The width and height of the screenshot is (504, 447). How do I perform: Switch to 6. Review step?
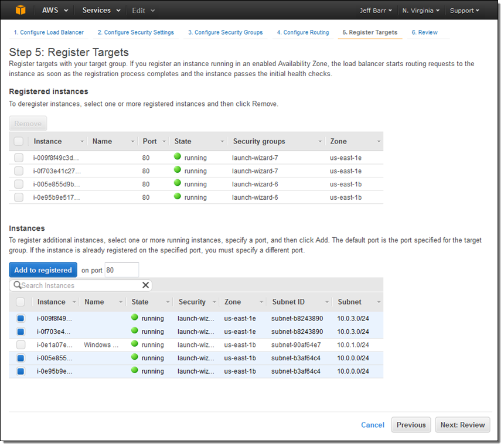pyautogui.click(x=424, y=32)
